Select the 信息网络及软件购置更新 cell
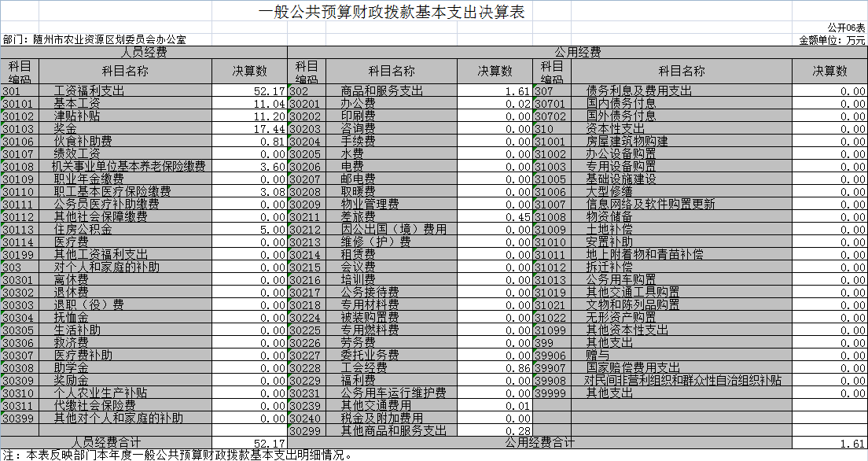The height and width of the screenshot is (461, 868). (651, 205)
